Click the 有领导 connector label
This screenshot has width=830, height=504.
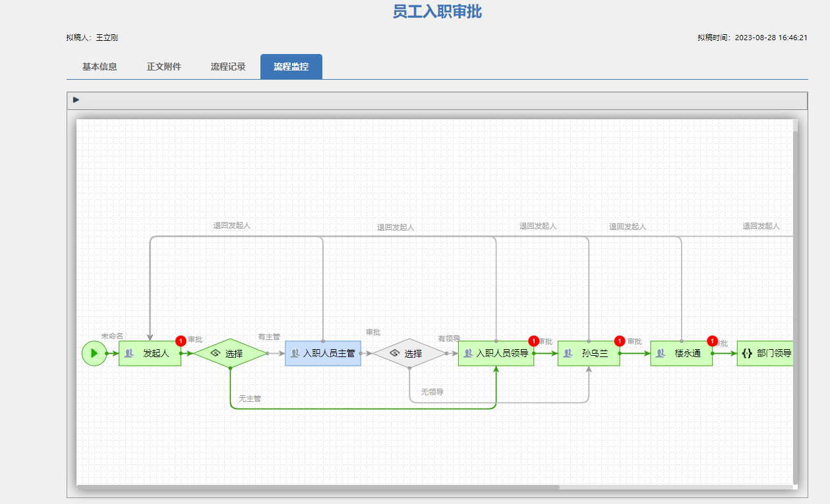click(x=449, y=339)
